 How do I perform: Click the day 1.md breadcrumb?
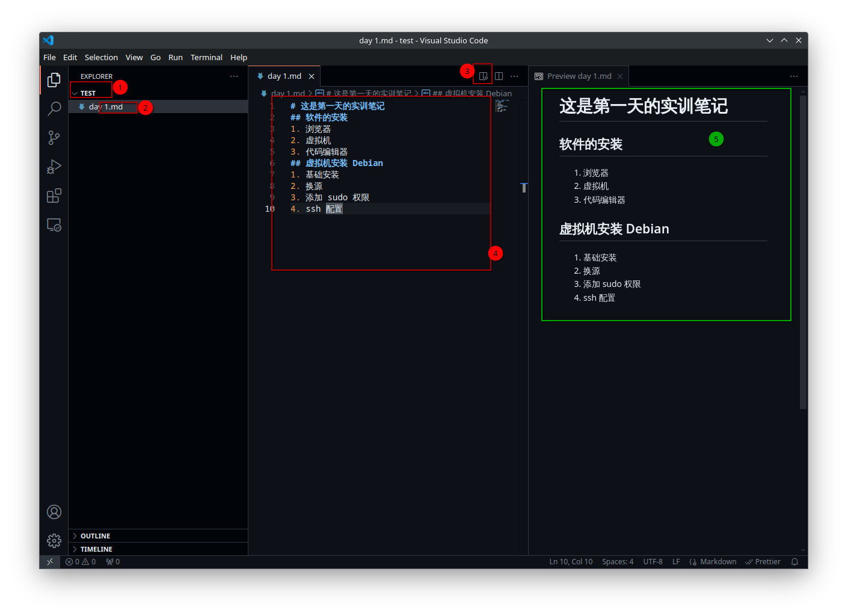coord(283,93)
